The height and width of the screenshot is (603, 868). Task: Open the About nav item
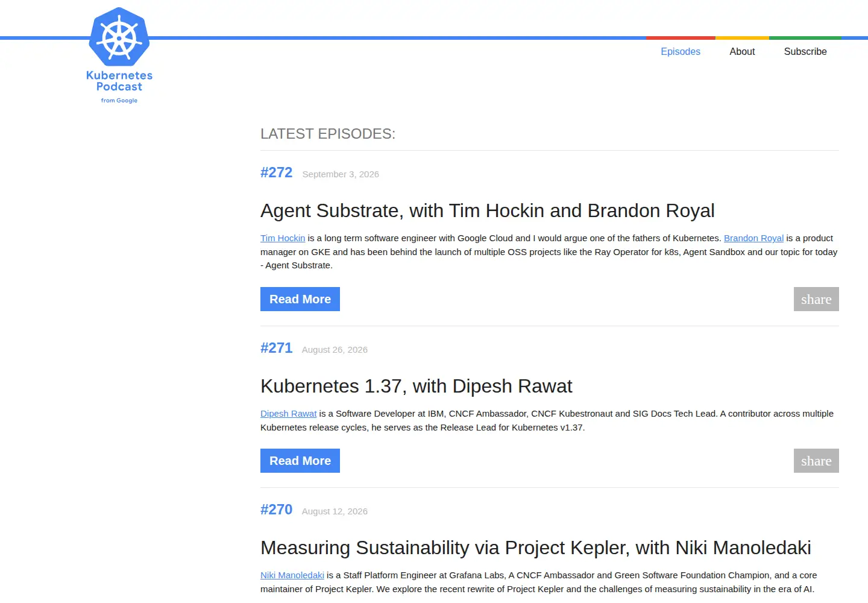click(x=742, y=52)
